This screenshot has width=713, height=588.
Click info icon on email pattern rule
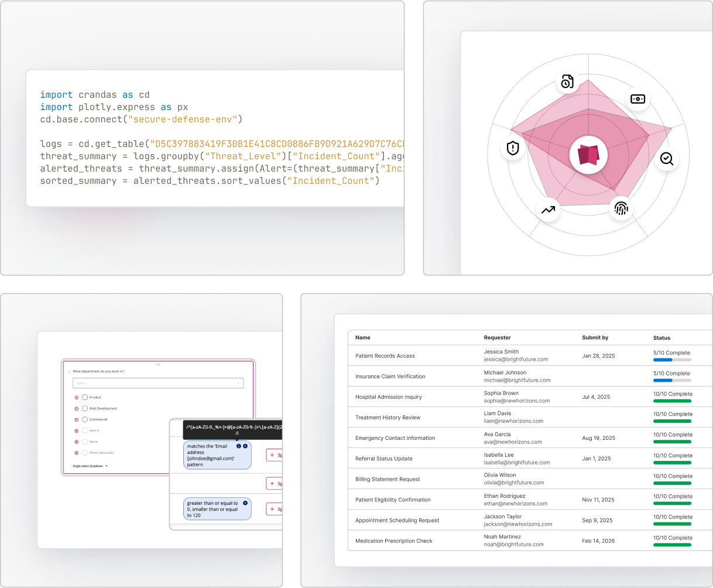[239, 446]
